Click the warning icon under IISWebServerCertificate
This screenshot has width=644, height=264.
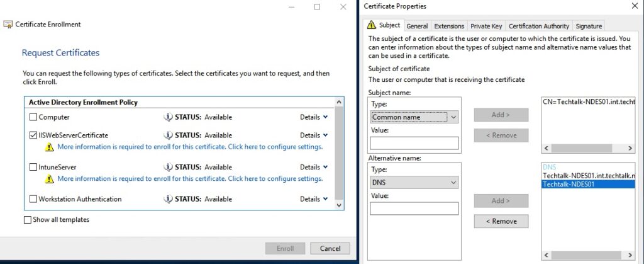click(x=50, y=147)
